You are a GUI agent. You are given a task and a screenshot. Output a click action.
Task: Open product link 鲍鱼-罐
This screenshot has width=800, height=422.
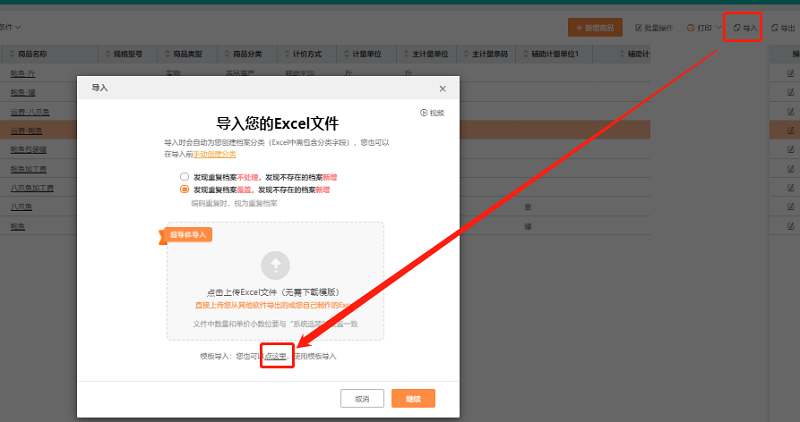pyautogui.click(x=23, y=92)
